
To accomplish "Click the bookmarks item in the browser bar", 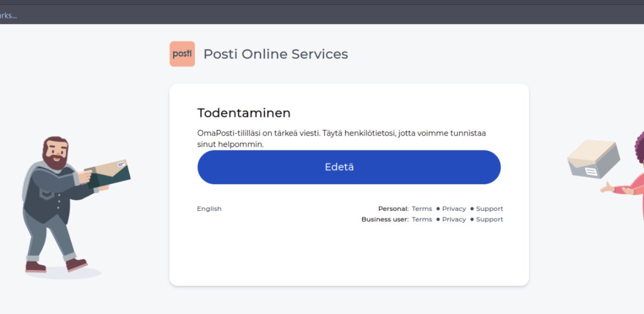I will tap(8, 16).
